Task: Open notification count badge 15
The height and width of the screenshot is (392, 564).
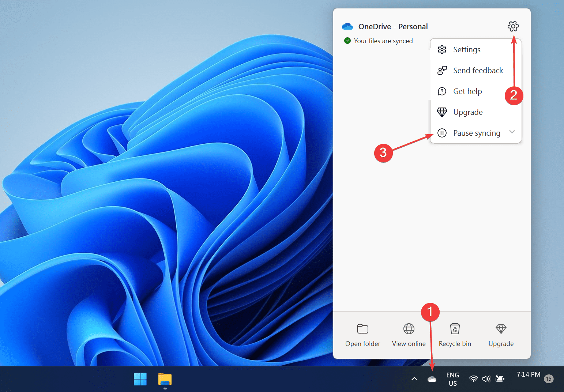Action: click(x=549, y=379)
